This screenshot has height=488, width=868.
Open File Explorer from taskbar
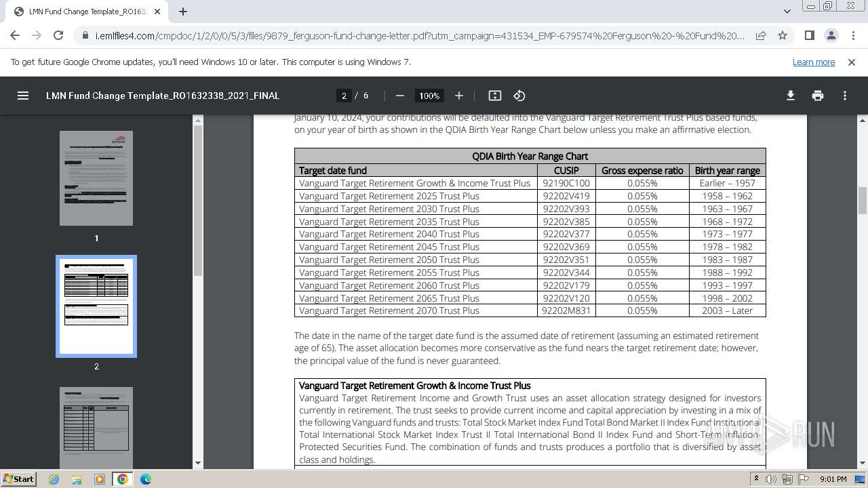click(x=77, y=479)
